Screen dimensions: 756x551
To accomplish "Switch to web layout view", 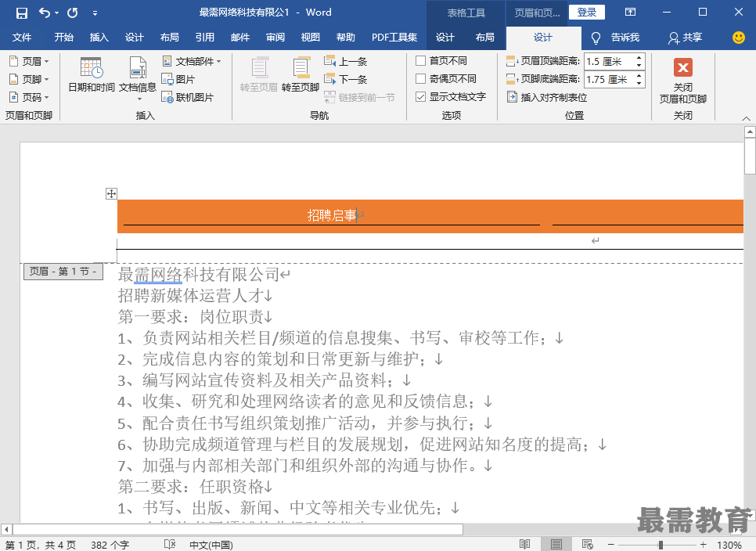I will pyautogui.click(x=587, y=545).
